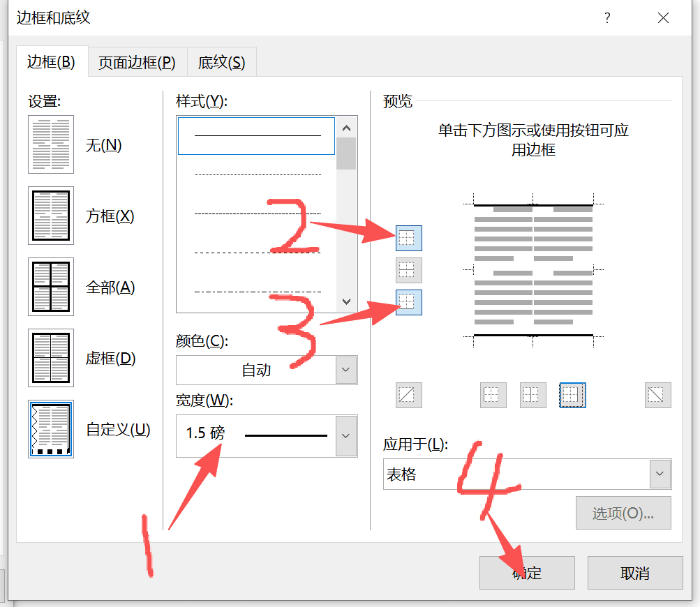700x607 pixels.
Task: Select the 自定义 (Custom) border setting
Action: tap(51, 429)
